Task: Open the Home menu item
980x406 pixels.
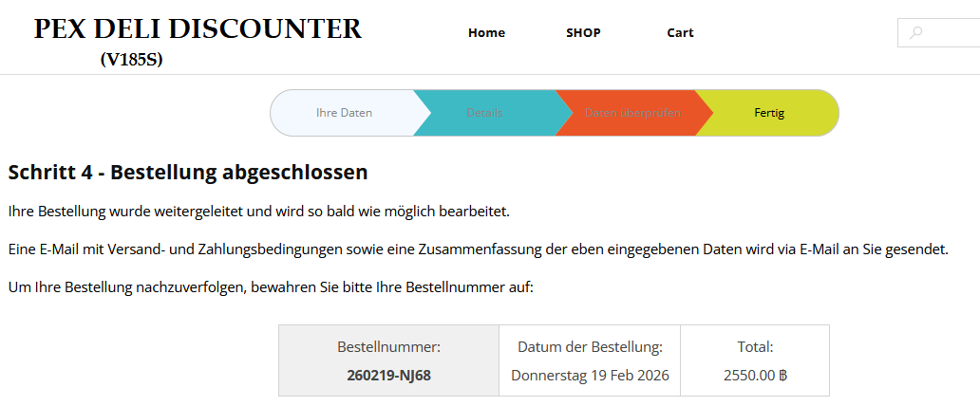Action: 486,33
